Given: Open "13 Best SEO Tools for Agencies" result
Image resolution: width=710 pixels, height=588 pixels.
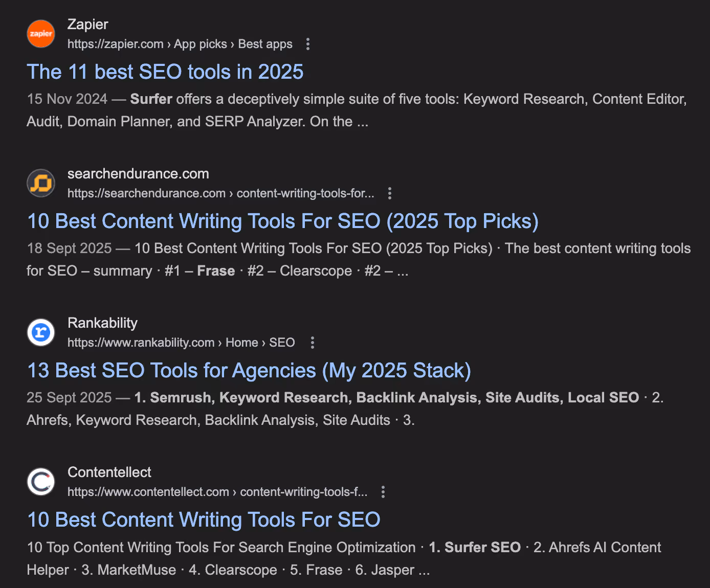Looking at the screenshot, I should click(x=249, y=371).
